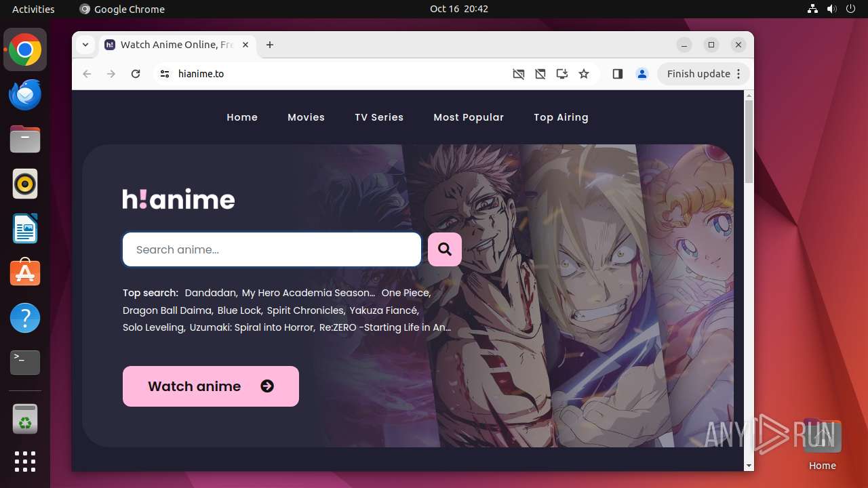Viewport: 868px width, 488px height.
Task: Open the Movies nav item
Action: [x=306, y=117]
